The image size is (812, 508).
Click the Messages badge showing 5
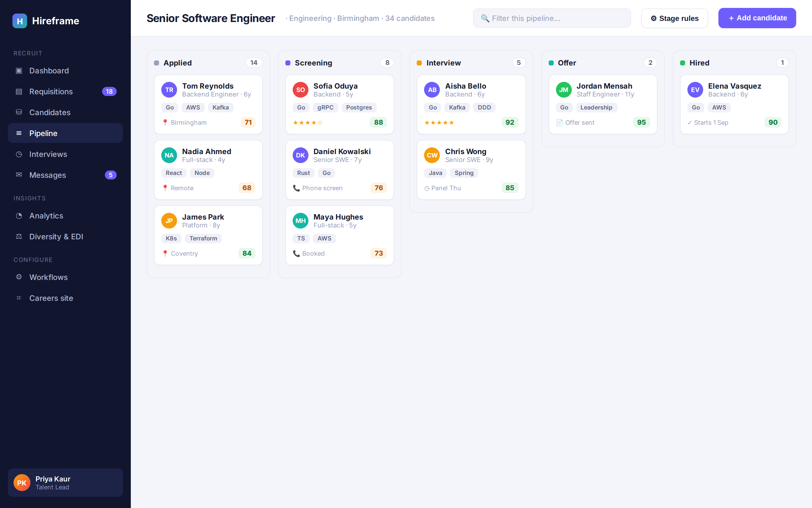111,175
